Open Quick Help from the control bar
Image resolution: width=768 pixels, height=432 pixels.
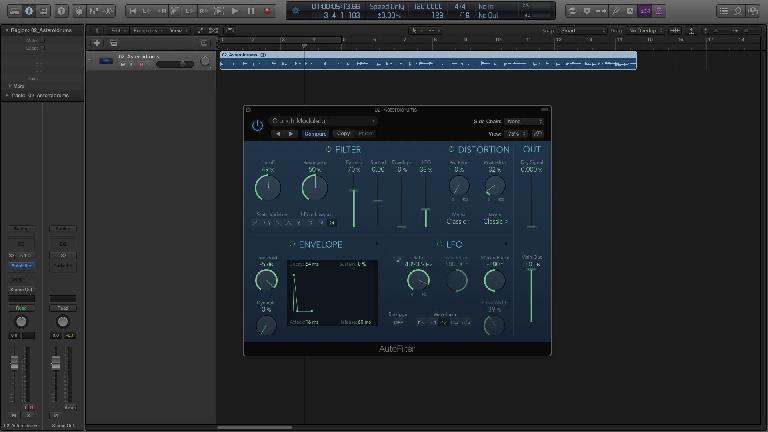tap(62, 10)
